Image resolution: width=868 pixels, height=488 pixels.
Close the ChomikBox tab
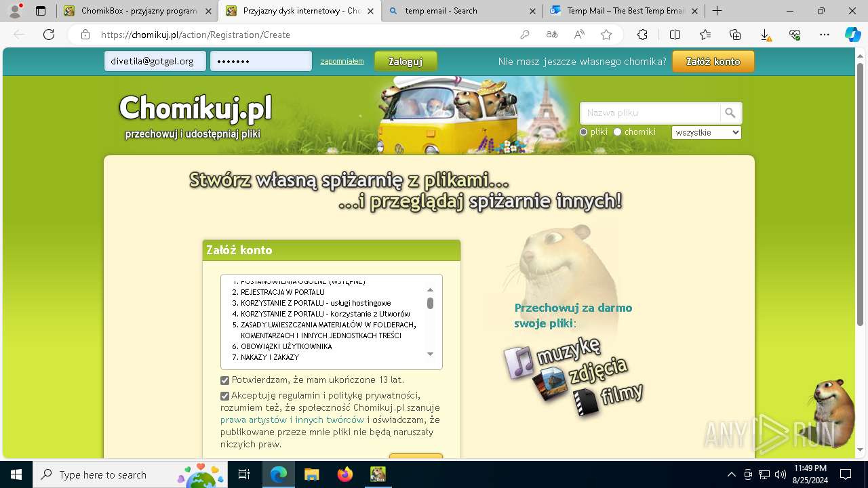click(x=208, y=11)
